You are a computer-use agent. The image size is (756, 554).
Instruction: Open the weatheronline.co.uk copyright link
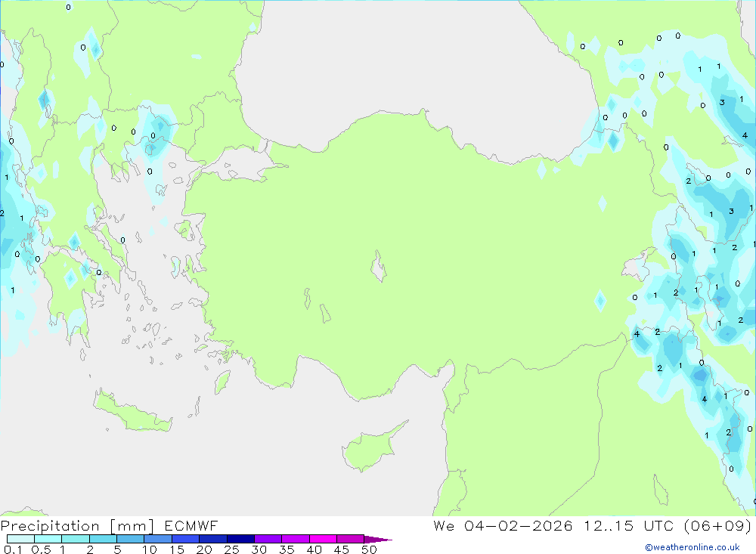(x=692, y=547)
